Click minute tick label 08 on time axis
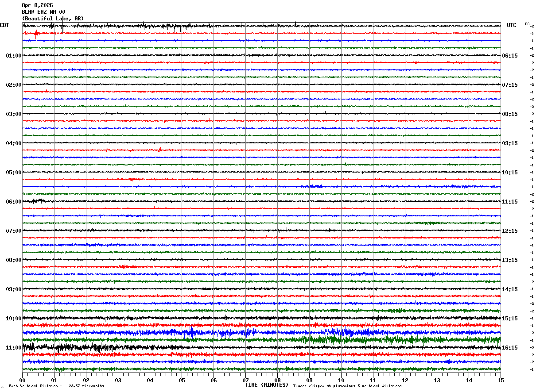 tap(277, 380)
